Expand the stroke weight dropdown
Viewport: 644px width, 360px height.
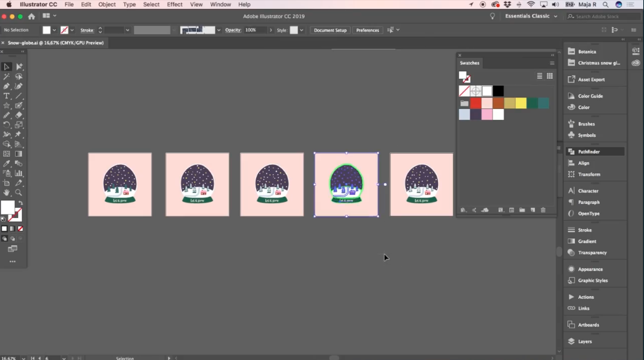pos(127,30)
